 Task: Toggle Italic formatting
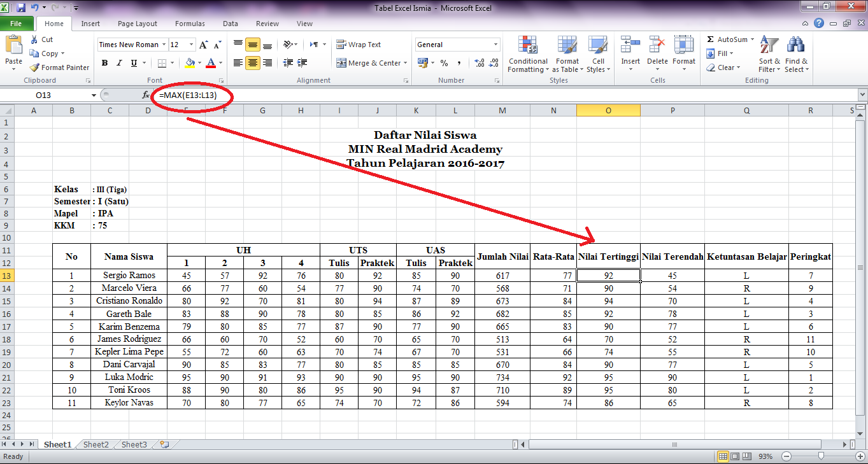coord(119,63)
